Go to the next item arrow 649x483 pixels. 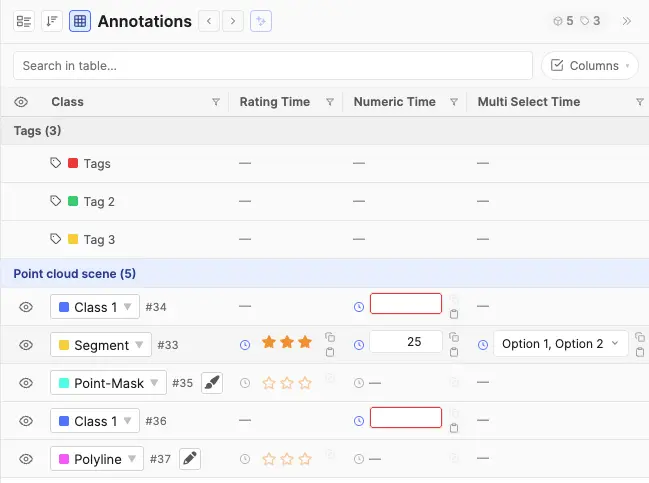coord(233,21)
